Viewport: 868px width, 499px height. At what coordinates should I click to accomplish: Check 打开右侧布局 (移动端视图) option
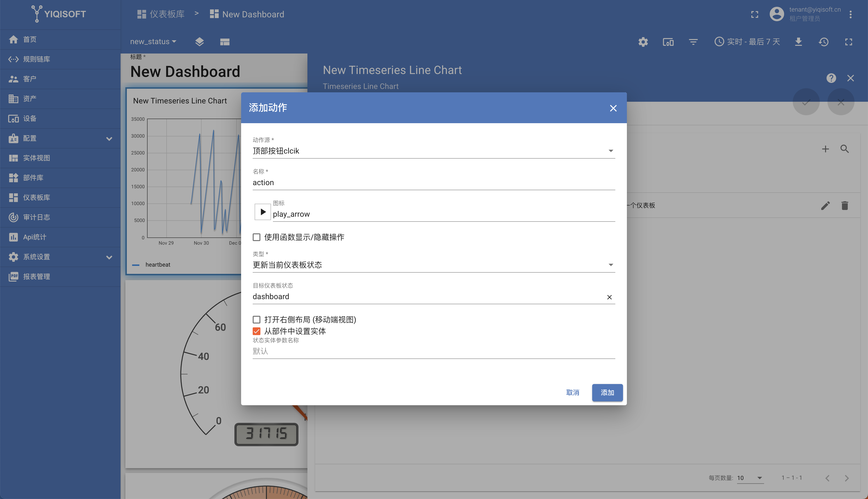256,320
